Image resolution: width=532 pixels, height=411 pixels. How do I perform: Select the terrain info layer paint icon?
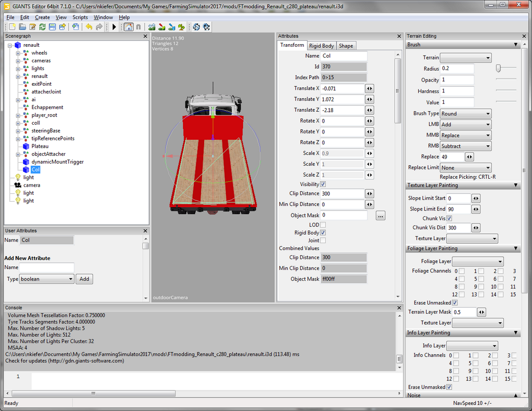pyautogui.click(x=171, y=27)
